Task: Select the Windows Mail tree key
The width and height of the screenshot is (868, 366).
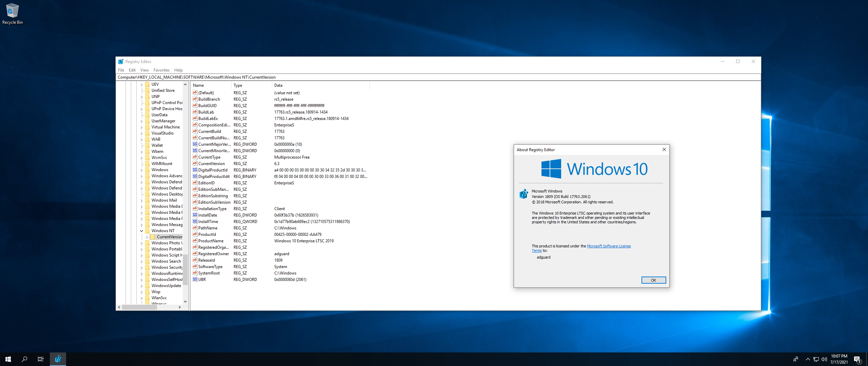Action: coord(164,200)
